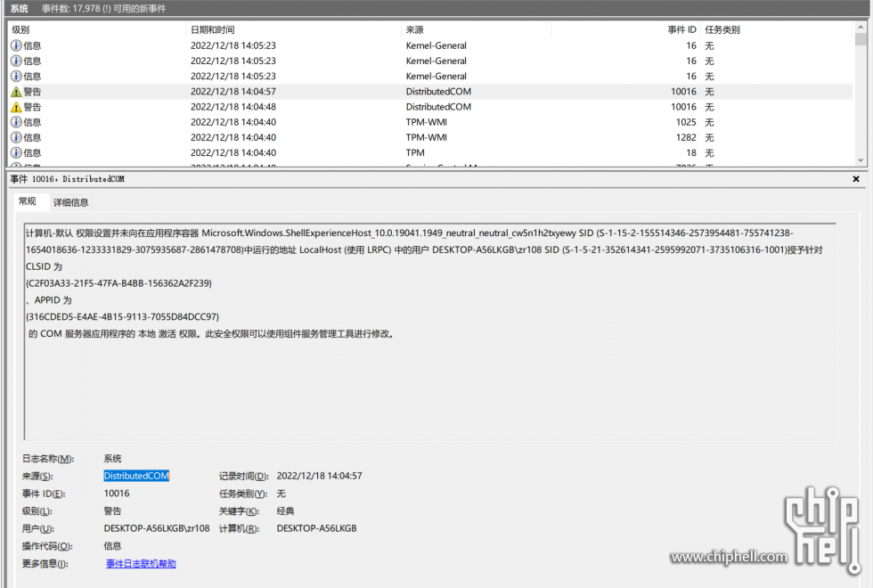Click event ID 10016 in the 14:04:48 row
The height and width of the screenshot is (588, 873).
tap(683, 107)
